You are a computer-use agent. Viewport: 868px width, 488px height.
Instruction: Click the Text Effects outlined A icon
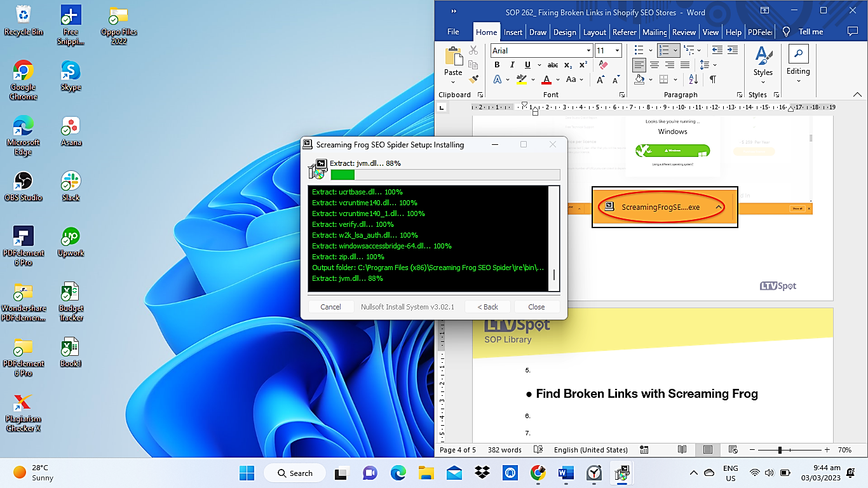(498, 79)
